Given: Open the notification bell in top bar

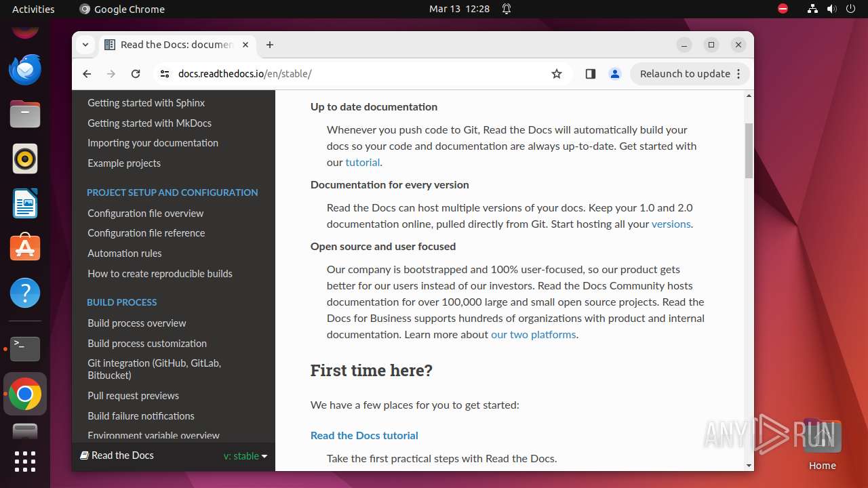Looking at the screenshot, I should tap(506, 9).
